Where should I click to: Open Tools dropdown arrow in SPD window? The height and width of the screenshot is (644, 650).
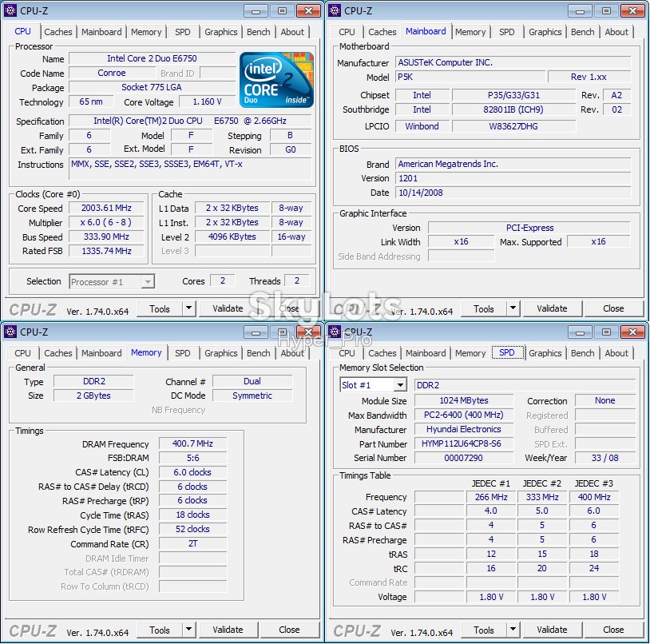tap(513, 630)
